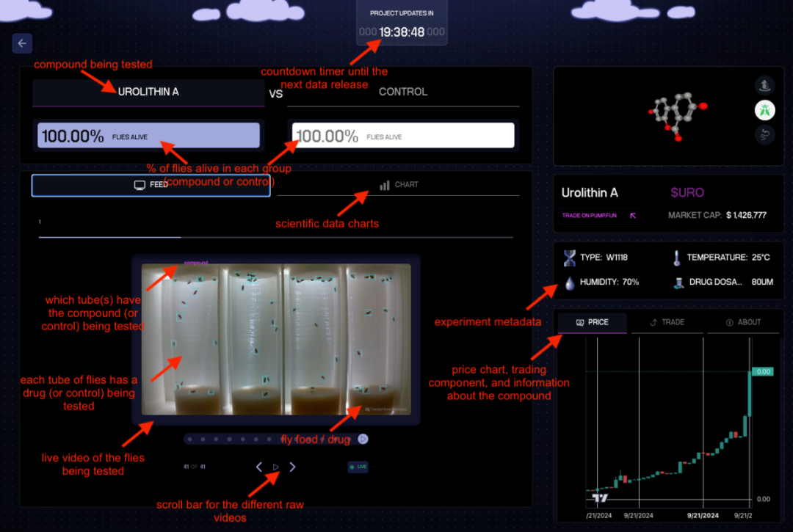Open the Trade on Pump.fun link
The image size is (793, 532).
[x=601, y=216]
